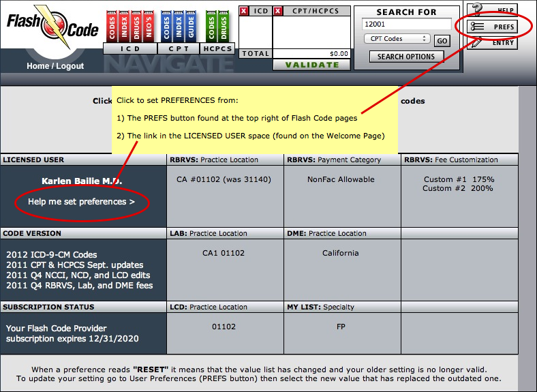
Task: Open the red ICD CODES book
Action: (x=112, y=27)
